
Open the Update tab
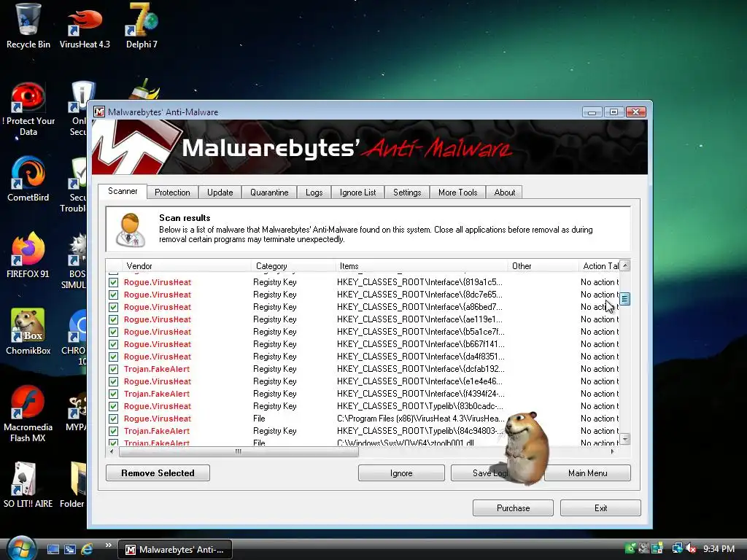(x=220, y=192)
